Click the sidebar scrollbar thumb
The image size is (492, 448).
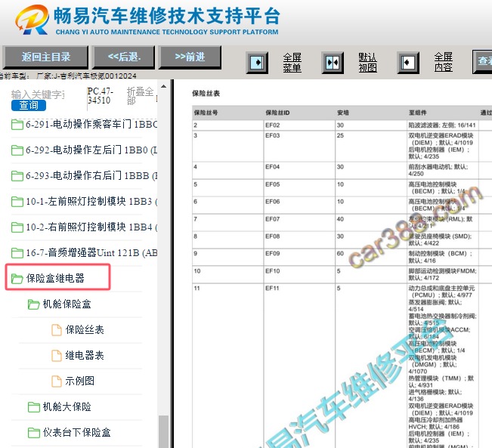[163, 431]
